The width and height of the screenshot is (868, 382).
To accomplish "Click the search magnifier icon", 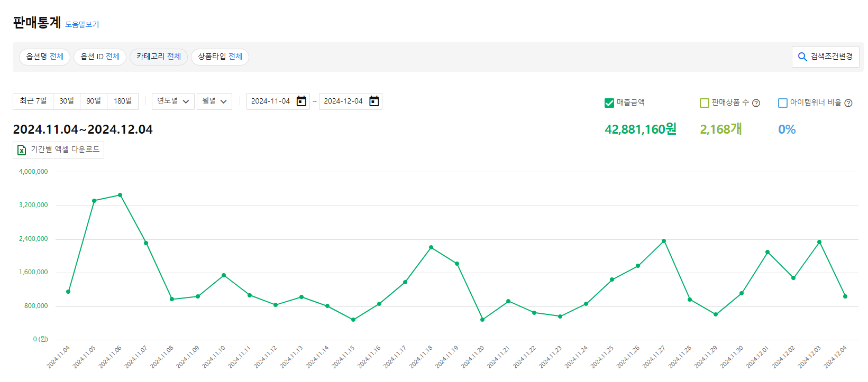I will 802,57.
